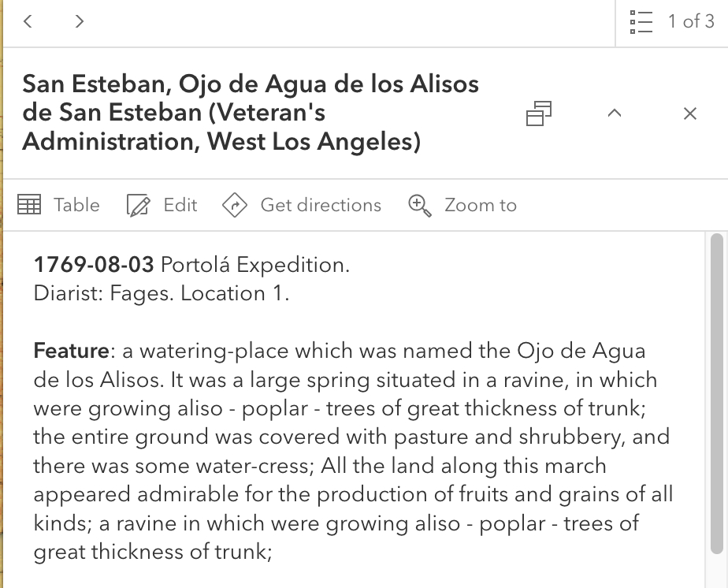The width and height of the screenshot is (728, 588).
Task: Click the Table grid icon
Action: coord(29,206)
